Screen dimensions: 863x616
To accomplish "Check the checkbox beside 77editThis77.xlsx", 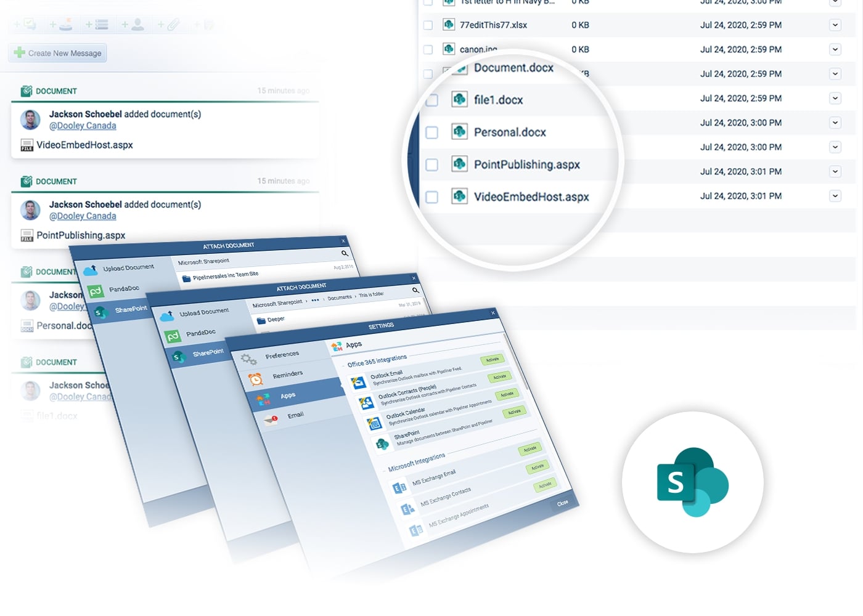I will (428, 25).
